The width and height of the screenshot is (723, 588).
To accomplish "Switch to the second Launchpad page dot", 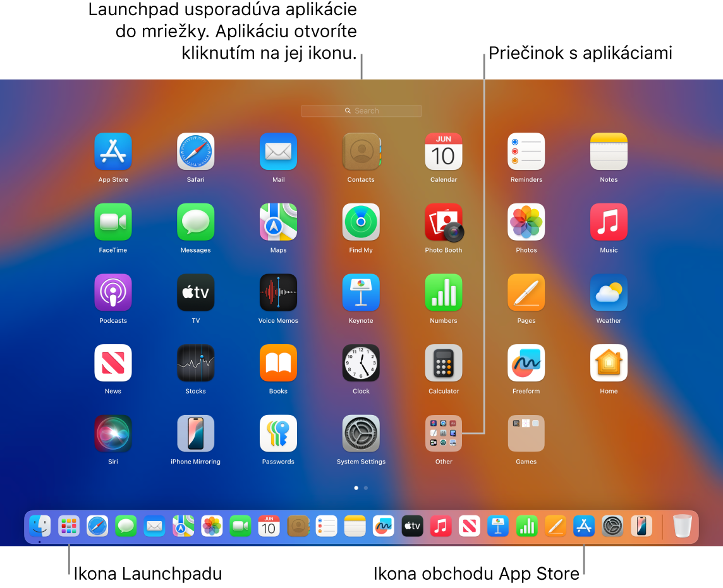I will [x=366, y=488].
